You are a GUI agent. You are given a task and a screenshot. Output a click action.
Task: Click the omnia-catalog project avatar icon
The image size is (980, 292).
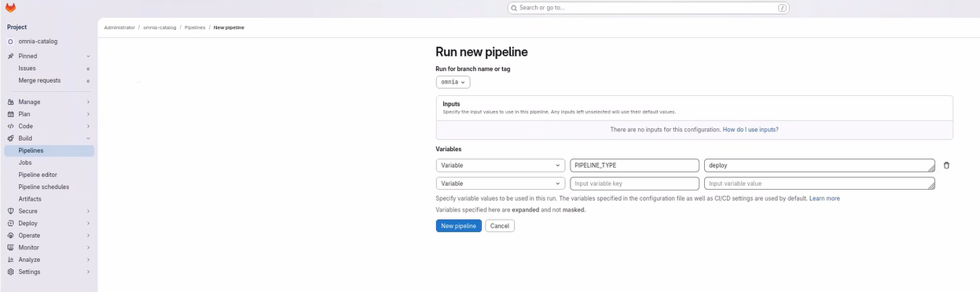tap(11, 42)
